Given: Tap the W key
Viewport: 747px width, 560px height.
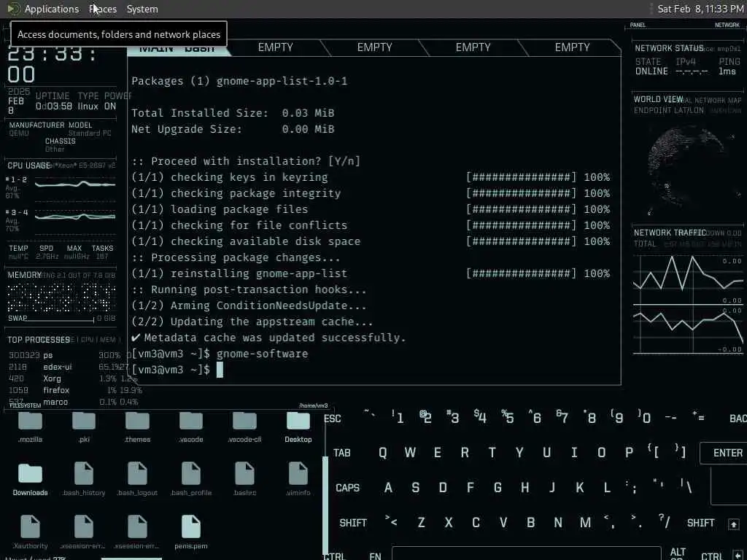Looking at the screenshot, I should 410,453.
